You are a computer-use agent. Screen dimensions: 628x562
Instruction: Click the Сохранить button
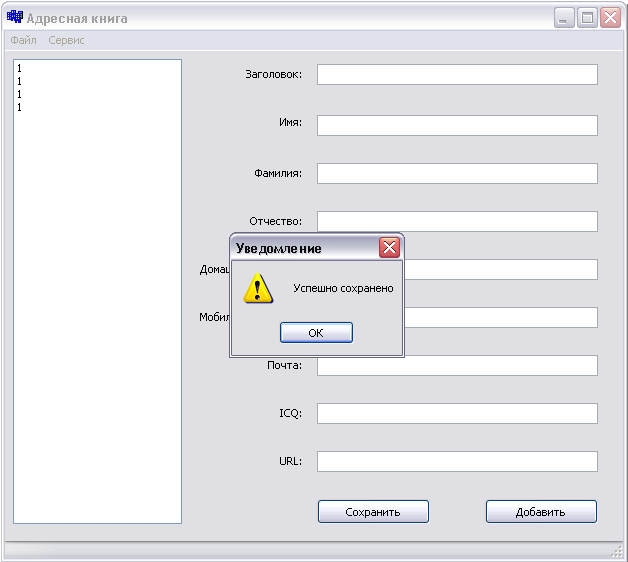point(373,512)
